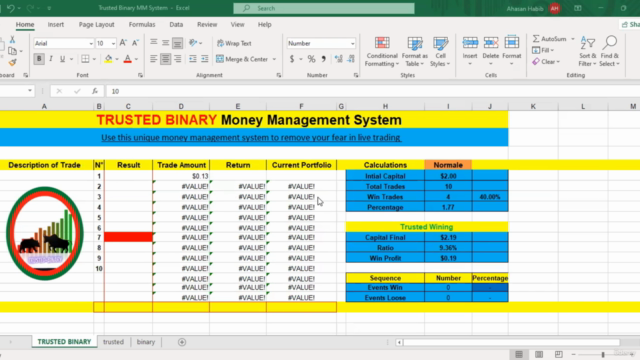640x360 pixels.
Task: Increase decimal places
Action: 338,59
